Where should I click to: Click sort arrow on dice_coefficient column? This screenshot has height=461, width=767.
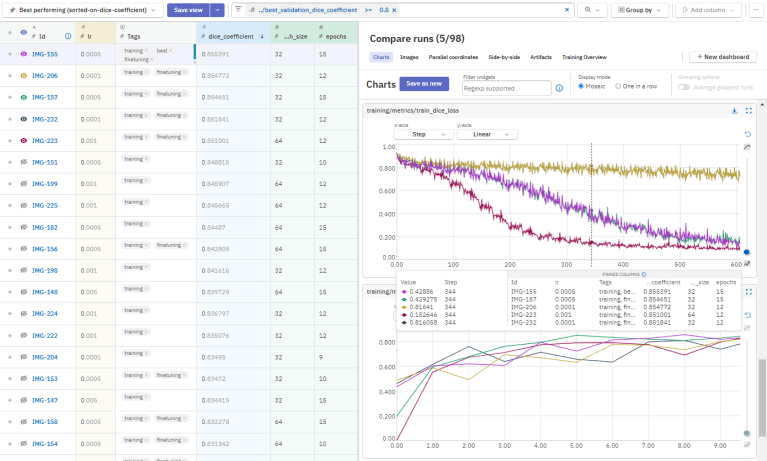click(262, 36)
